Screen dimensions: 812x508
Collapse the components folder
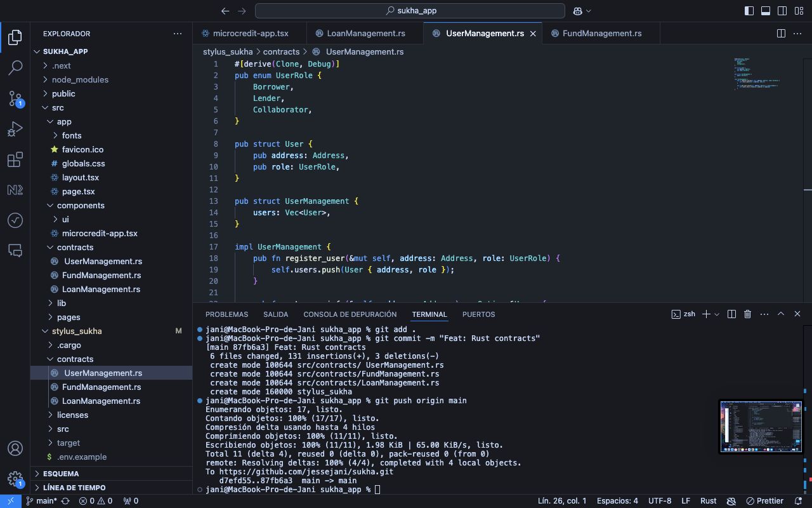coord(111,205)
